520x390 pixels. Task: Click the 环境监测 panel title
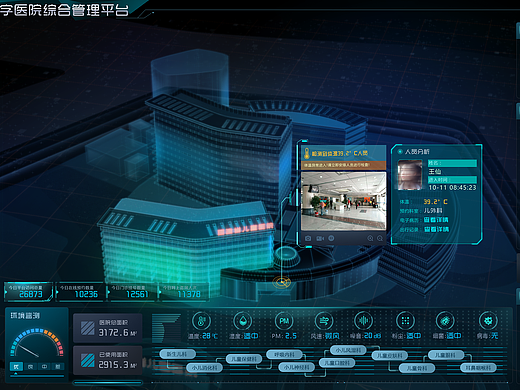(x=25, y=316)
